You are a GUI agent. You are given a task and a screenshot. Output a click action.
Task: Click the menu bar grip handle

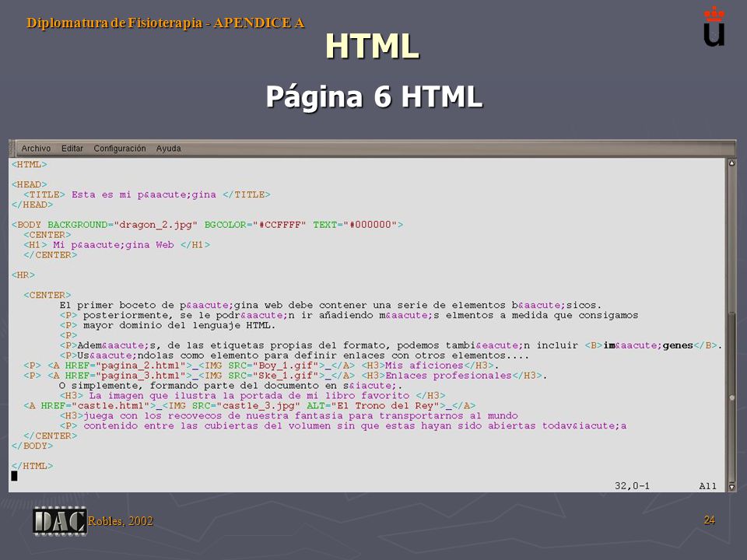pos(12,149)
